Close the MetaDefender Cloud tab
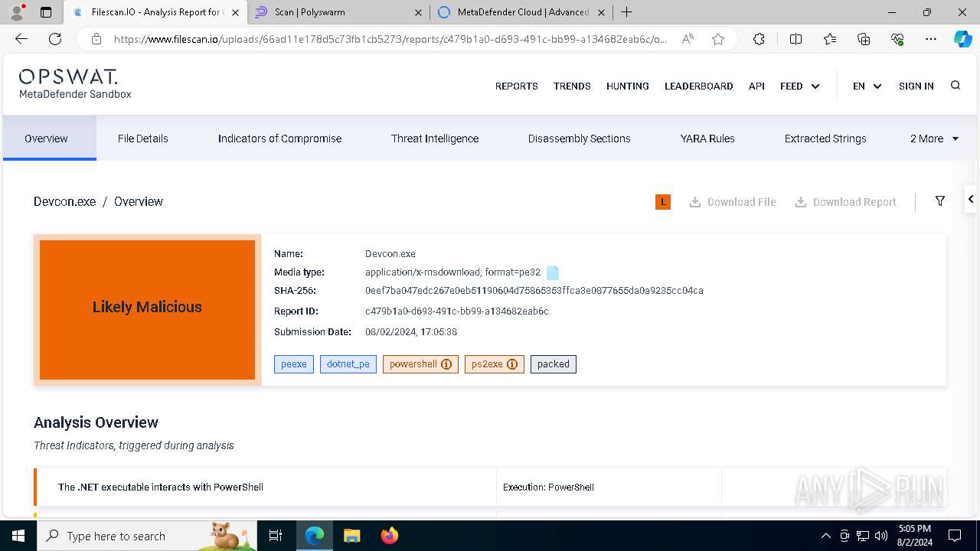This screenshot has width=980, height=551. [601, 12]
